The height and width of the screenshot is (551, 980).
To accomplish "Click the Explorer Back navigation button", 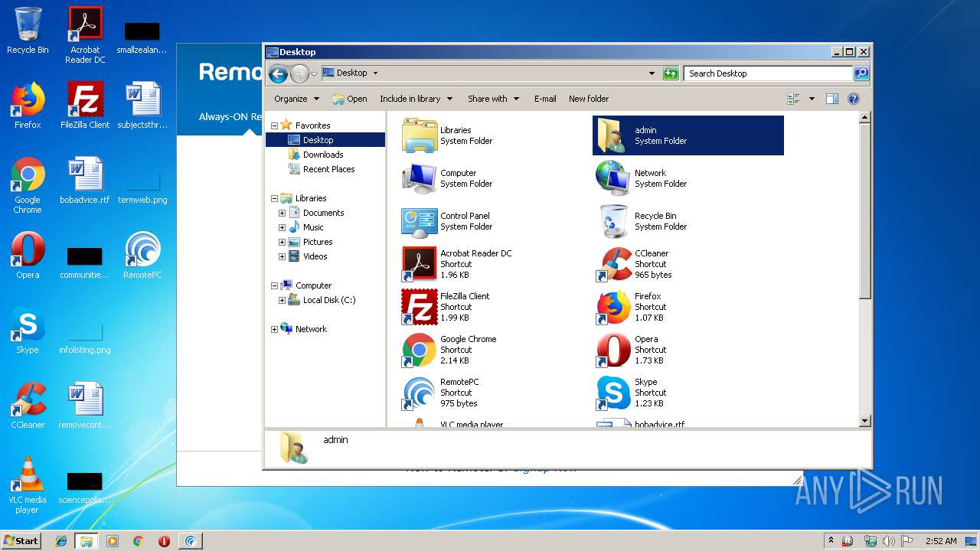I will point(279,73).
